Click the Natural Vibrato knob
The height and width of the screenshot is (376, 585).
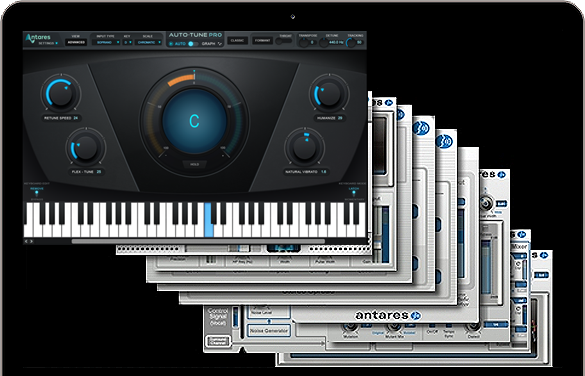[x=304, y=147]
